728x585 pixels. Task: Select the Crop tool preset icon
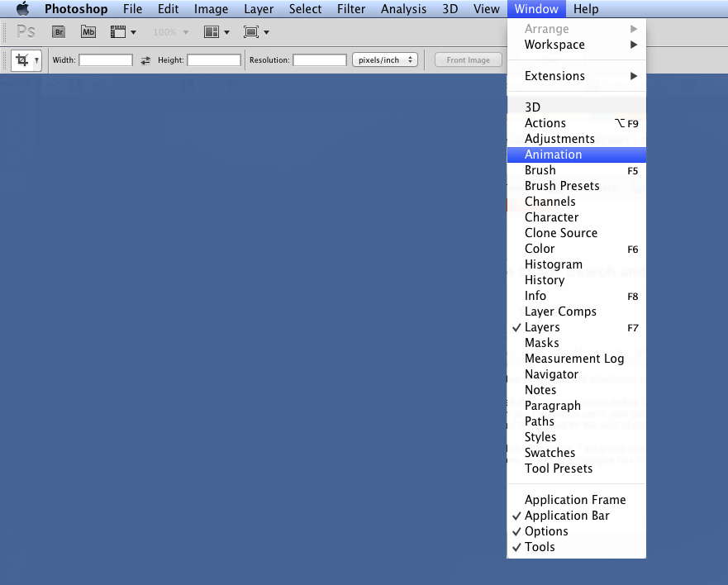[21, 60]
